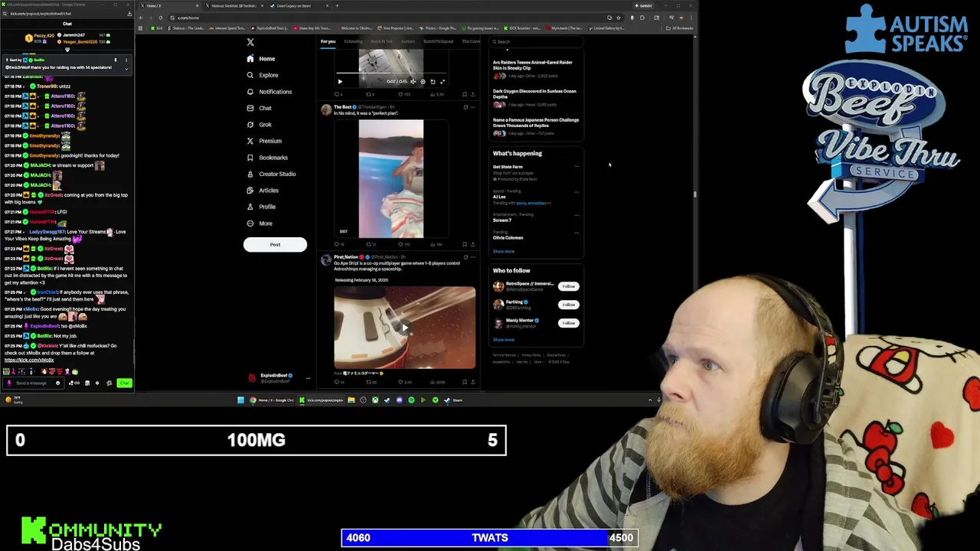This screenshot has height=551, width=980.
Task: Reload the x.com page
Action: 160,18
